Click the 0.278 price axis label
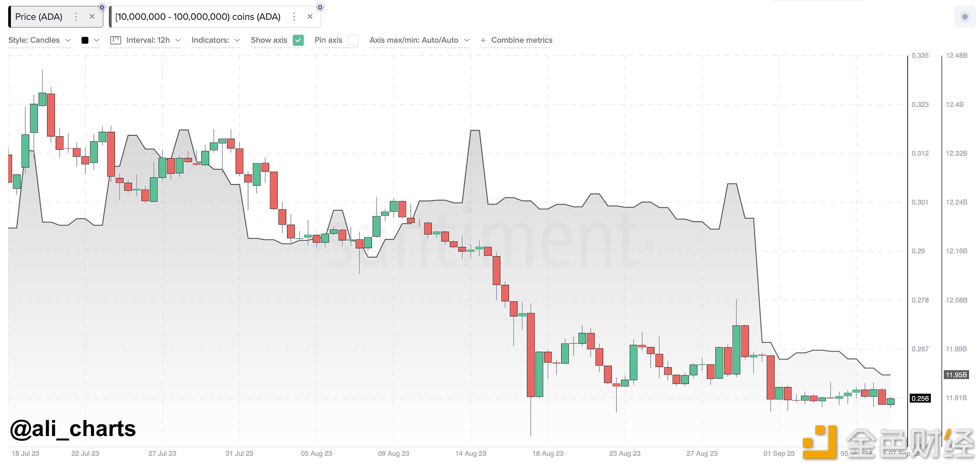The height and width of the screenshot is (465, 980). (920, 300)
